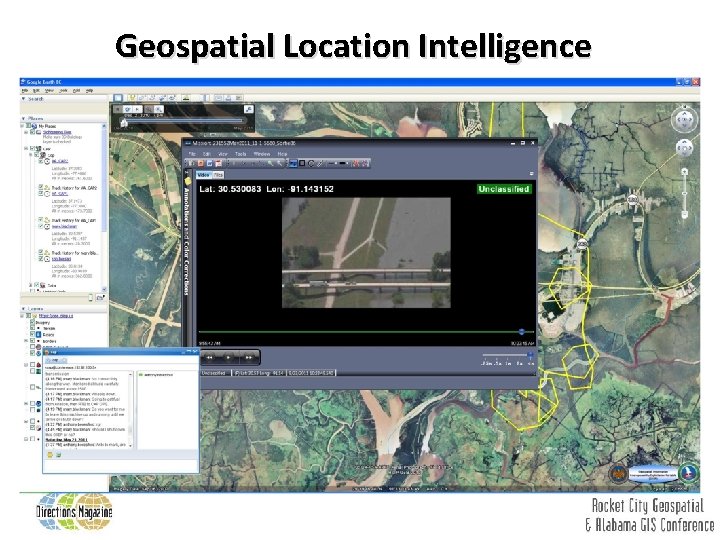Toggle the Roads layer checkbox

point(33,334)
